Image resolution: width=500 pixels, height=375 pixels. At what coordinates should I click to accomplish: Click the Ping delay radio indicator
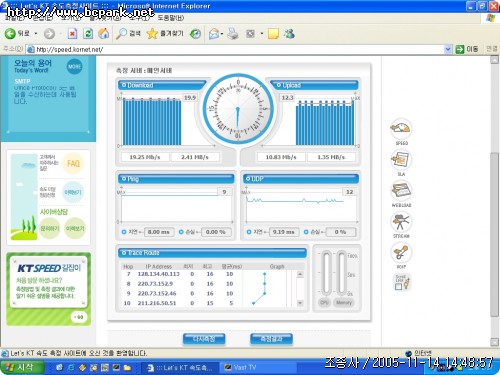click(x=124, y=232)
